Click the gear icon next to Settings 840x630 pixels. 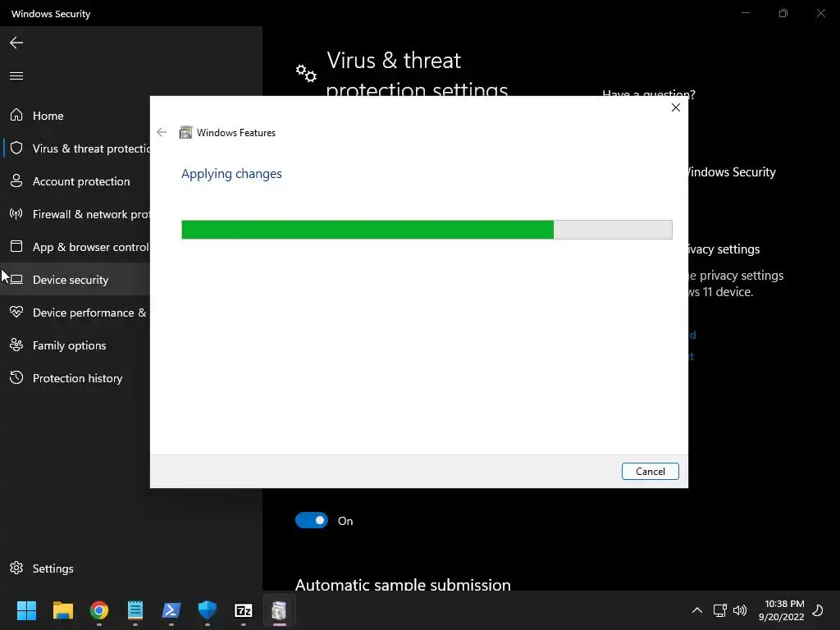16,568
